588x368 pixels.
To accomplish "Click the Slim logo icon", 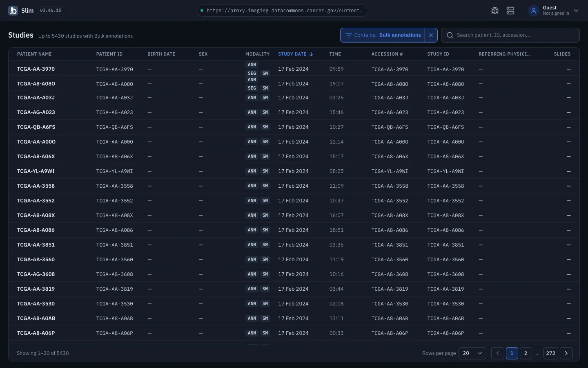I will tap(13, 11).
